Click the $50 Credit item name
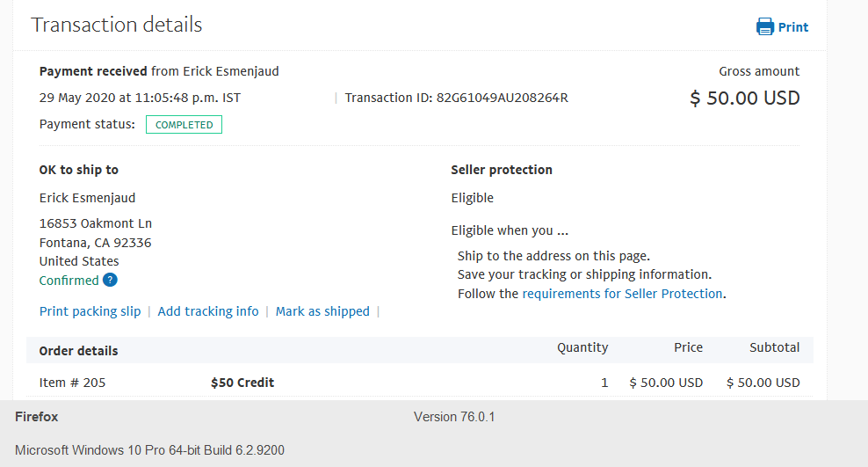868x467 pixels. (x=242, y=383)
